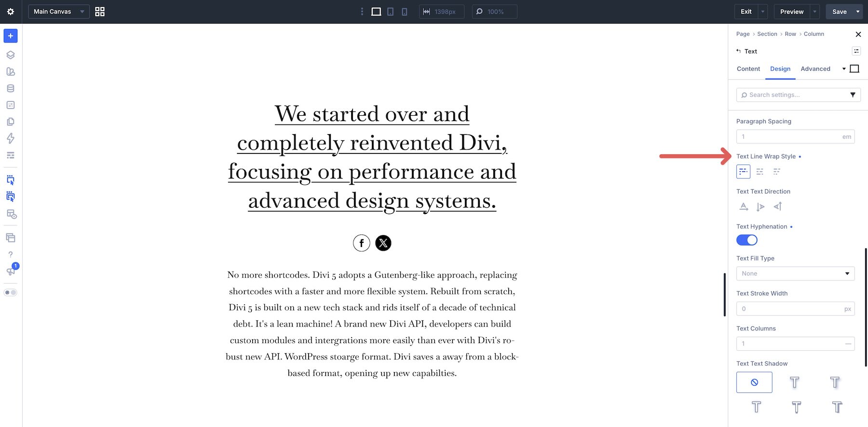The image size is (868, 427).
Task: Click the Text Stroke Width input field
Action: point(795,309)
